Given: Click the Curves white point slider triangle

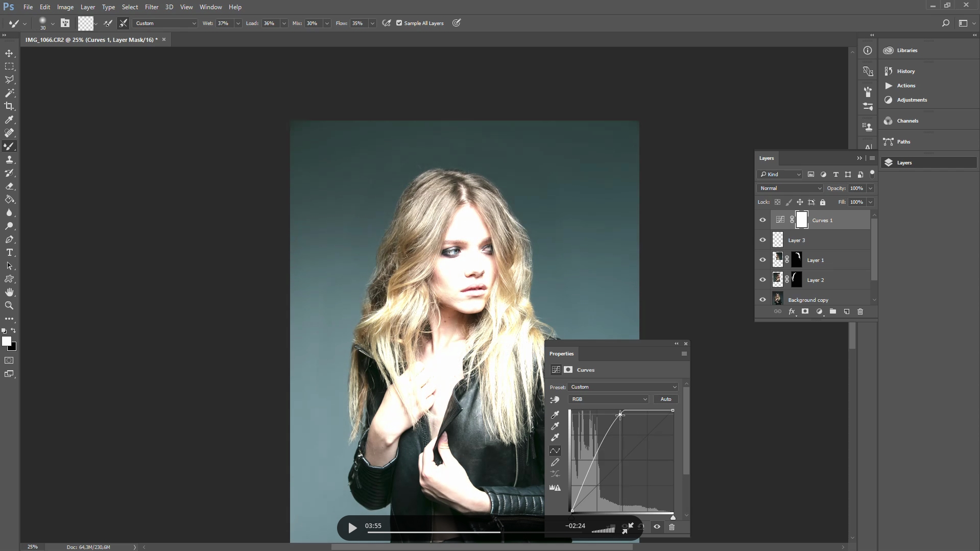Looking at the screenshot, I should (x=673, y=517).
